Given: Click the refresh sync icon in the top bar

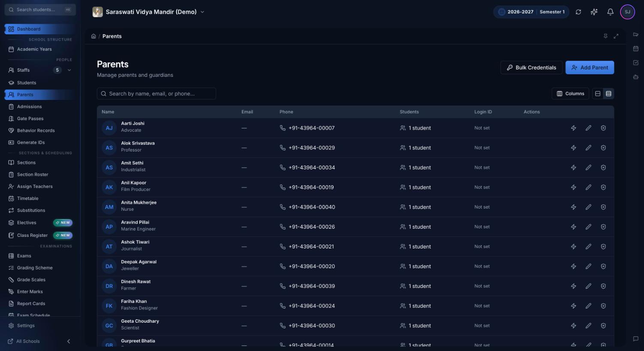Looking at the screenshot, I should pos(578,12).
